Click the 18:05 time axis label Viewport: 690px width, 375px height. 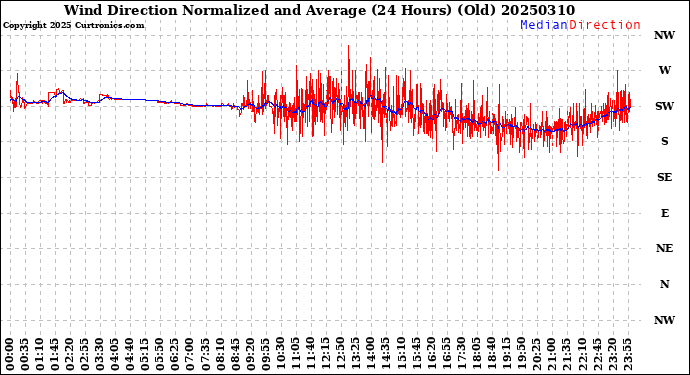pos(476,354)
